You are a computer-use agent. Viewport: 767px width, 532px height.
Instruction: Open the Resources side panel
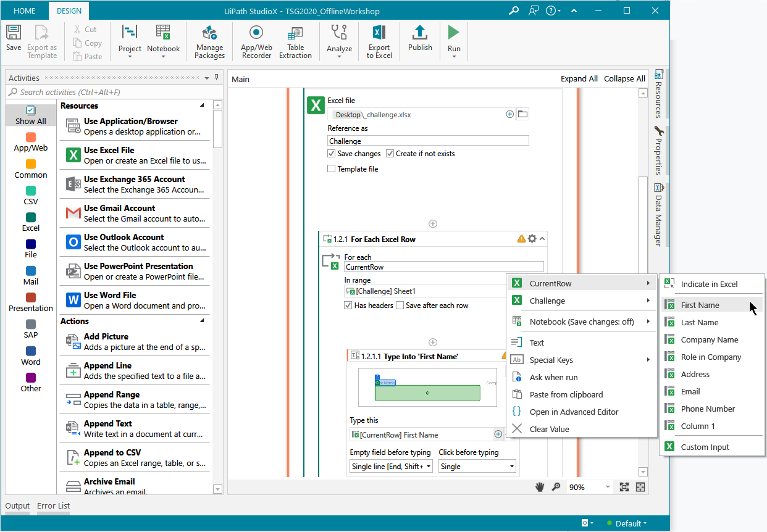(x=659, y=94)
